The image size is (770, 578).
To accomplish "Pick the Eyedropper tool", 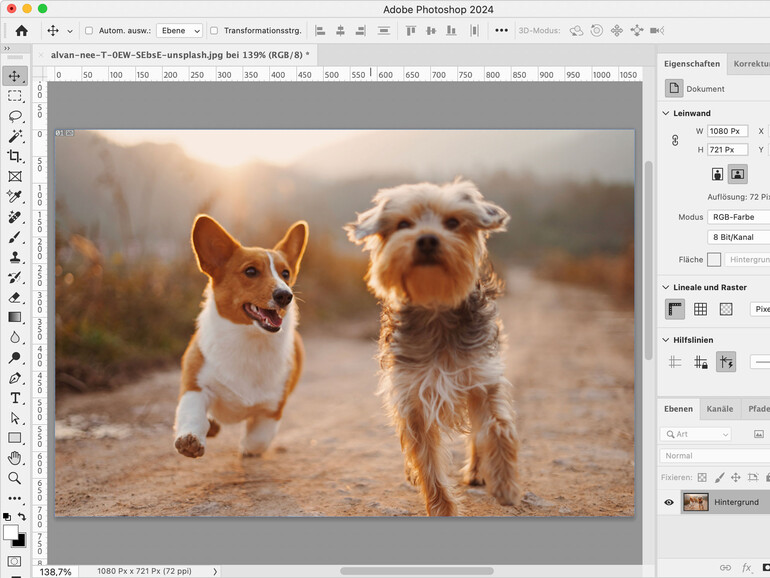I will coord(15,196).
